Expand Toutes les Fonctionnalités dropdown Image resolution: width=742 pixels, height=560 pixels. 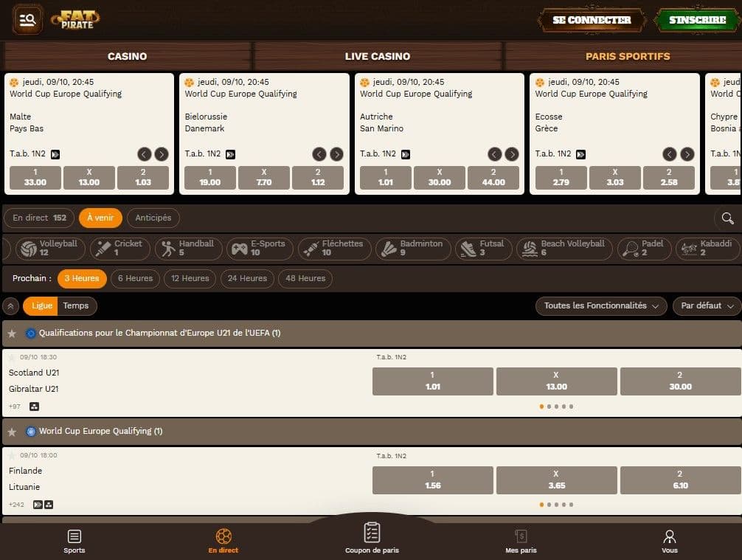tap(600, 305)
